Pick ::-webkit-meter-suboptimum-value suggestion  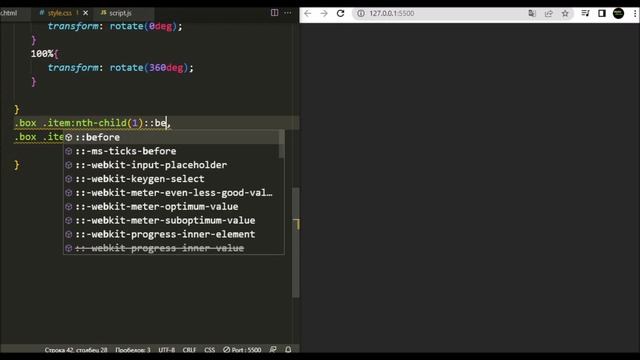click(x=171, y=220)
